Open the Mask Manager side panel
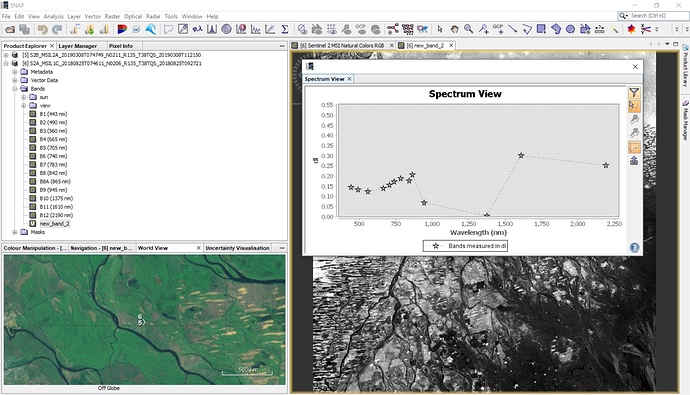 685,120
